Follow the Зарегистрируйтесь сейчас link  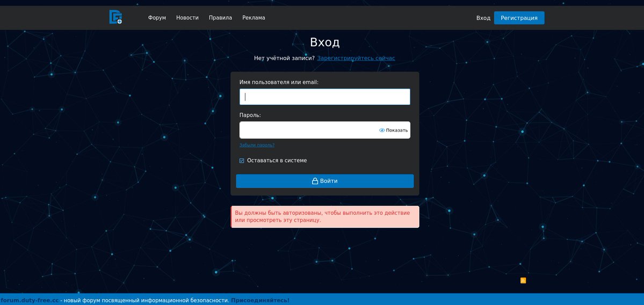[356, 58]
